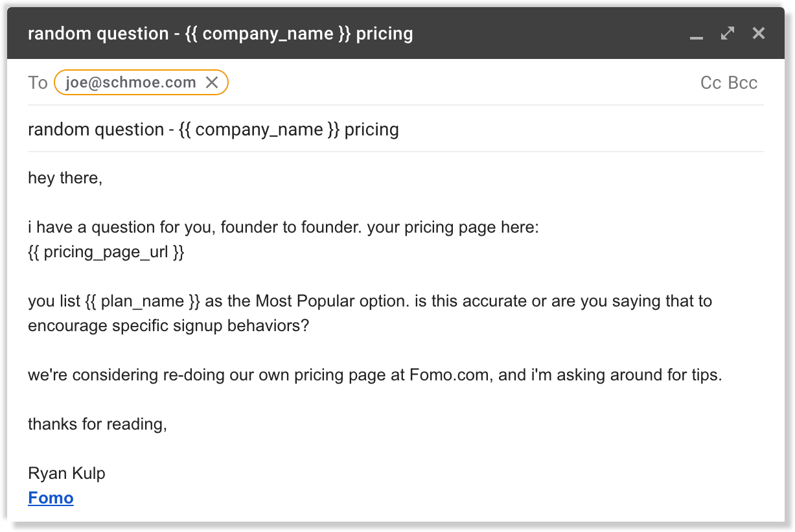Open the Fomo signature link
This screenshot has width=795, height=532.
coord(51,498)
